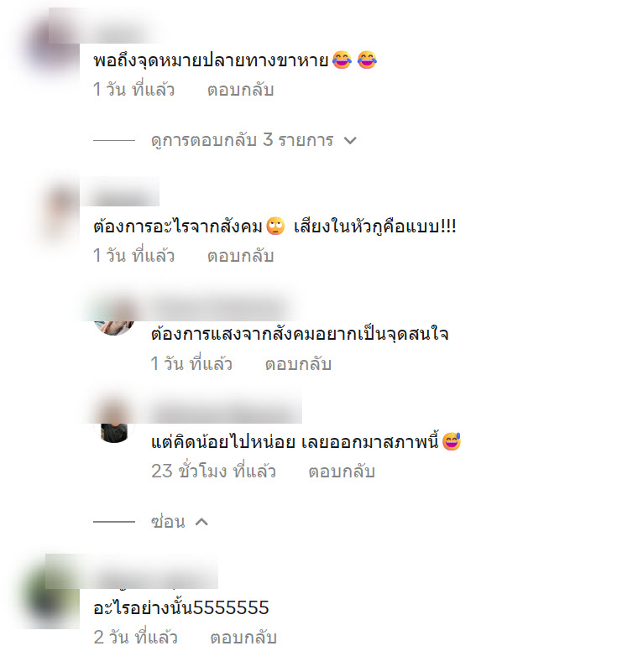Open avatar beside ต้องการแสงจากสังคม reply
The width and height of the screenshot is (617, 672).
[x=114, y=320]
